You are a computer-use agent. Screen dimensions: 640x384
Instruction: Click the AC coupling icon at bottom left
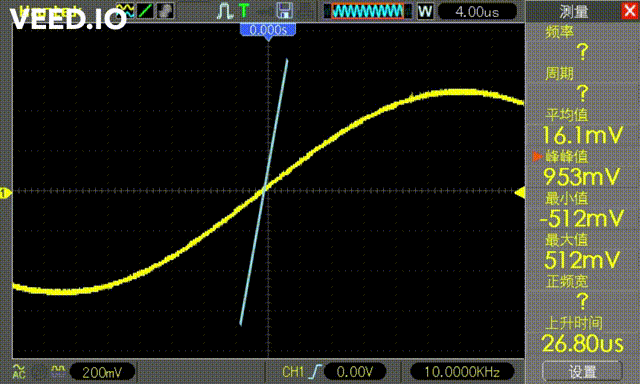(x=19, y=371)
